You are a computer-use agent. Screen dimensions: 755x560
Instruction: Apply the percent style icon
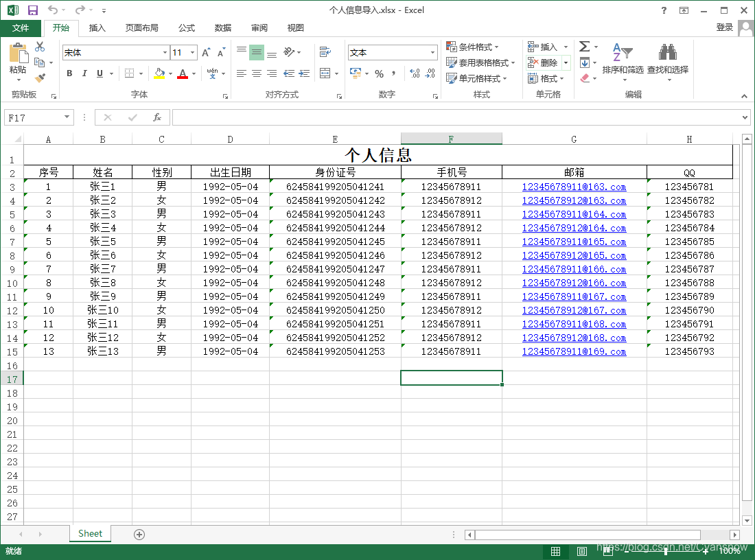point(380,73)
